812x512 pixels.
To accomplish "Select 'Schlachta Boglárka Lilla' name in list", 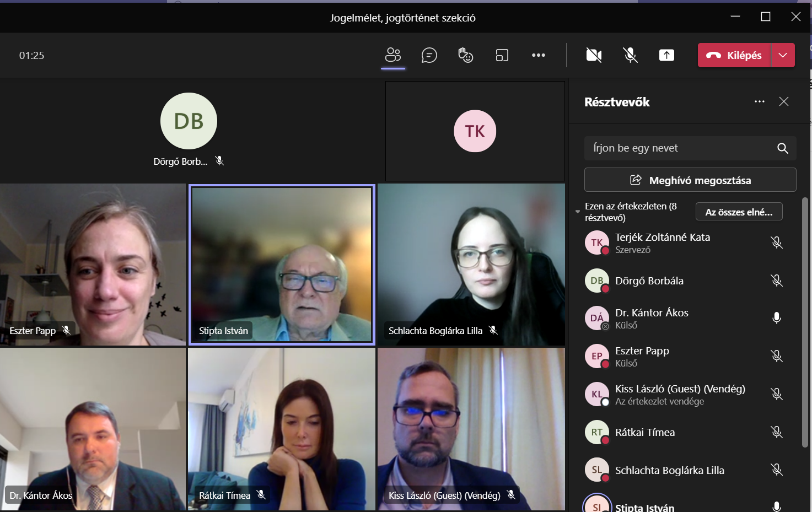I will pyautogui.click(x=670, y=470).
